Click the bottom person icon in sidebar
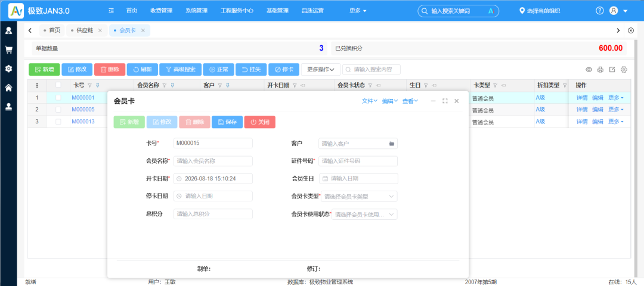 pos(8,106)
